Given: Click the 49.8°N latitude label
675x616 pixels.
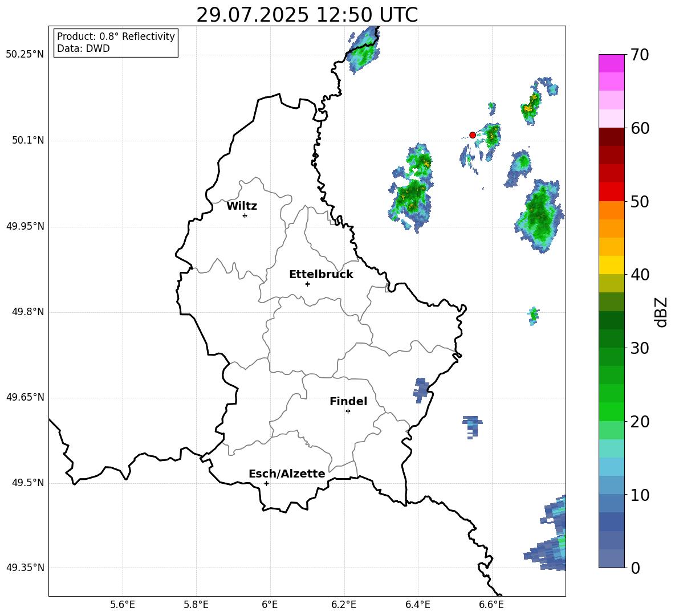Looking at the screenshot, I should coord(29,312).
